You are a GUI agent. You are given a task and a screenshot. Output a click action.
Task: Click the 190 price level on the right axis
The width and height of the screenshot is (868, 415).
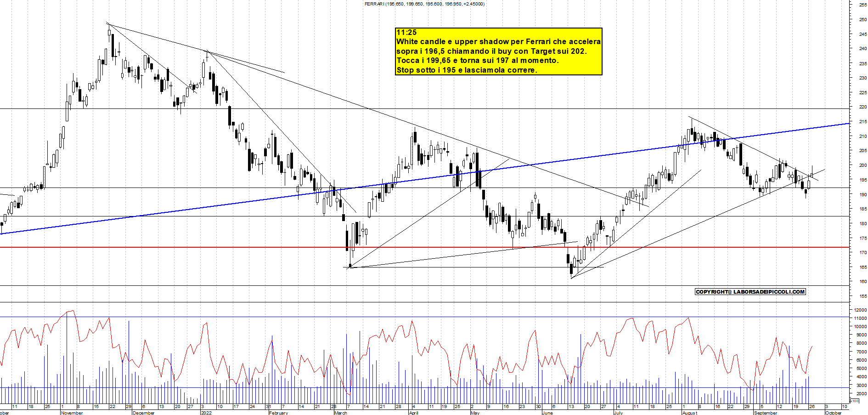862,194
